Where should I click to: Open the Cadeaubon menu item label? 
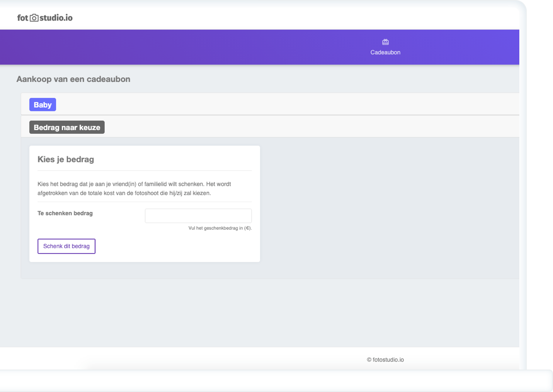385,52
